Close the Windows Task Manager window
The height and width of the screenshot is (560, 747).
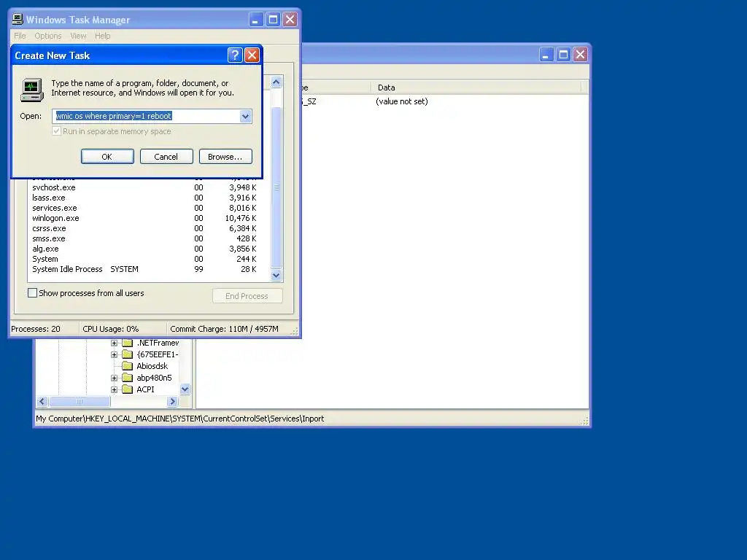290,20
